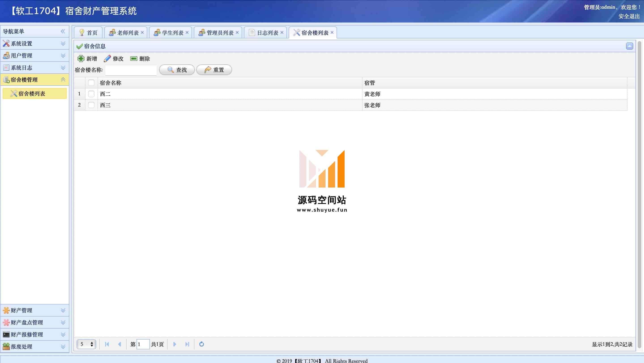Click the vertical scrollbar on the right
The height and width of the screenshot is (363, 644).
pyautogui.click(x=640, y=195)
